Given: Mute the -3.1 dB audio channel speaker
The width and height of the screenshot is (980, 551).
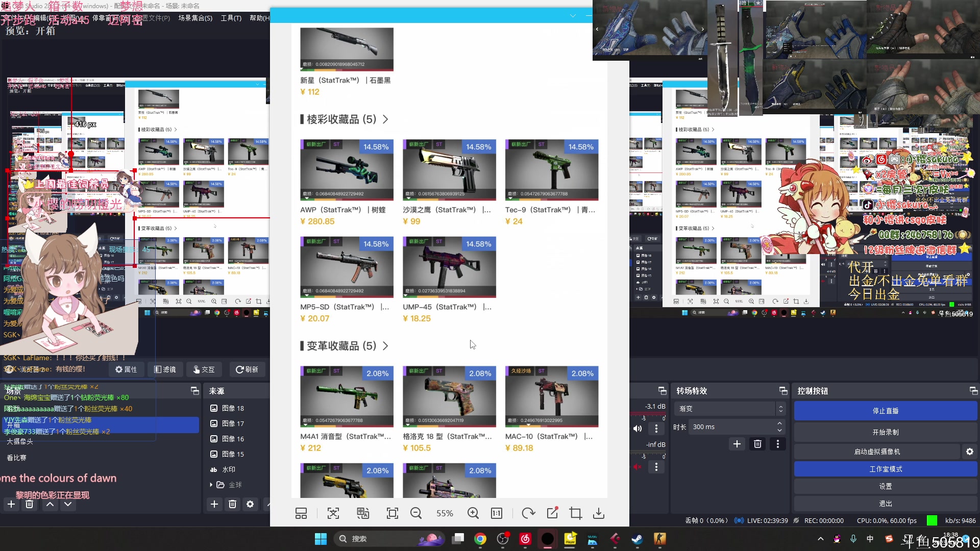Looking at the screenshot, I should click(638, 429).
